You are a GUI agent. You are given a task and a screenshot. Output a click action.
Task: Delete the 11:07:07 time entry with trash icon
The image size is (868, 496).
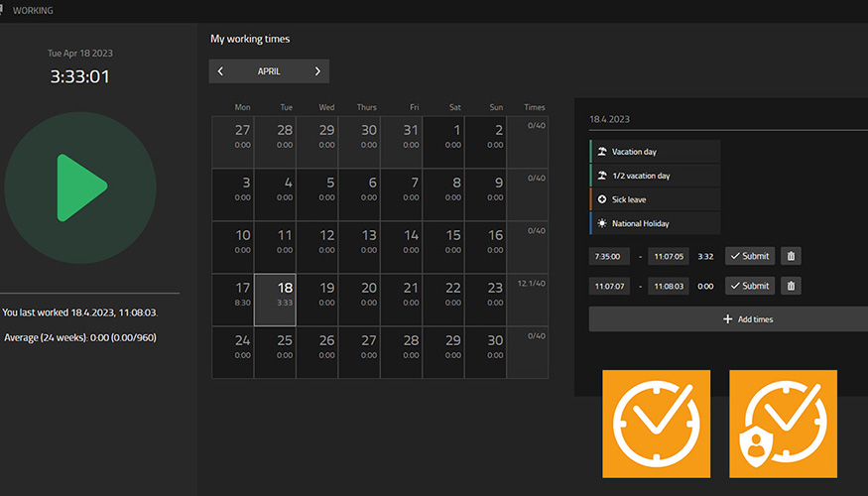tap(791, 286)
